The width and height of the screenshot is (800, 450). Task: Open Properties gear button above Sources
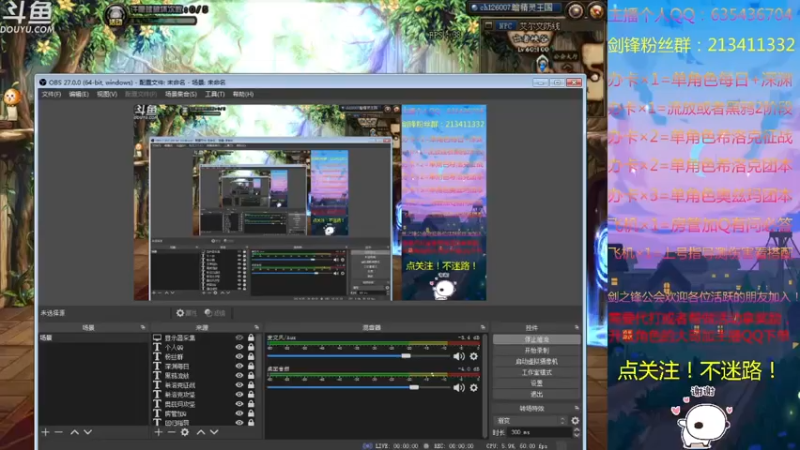point(186,313)
